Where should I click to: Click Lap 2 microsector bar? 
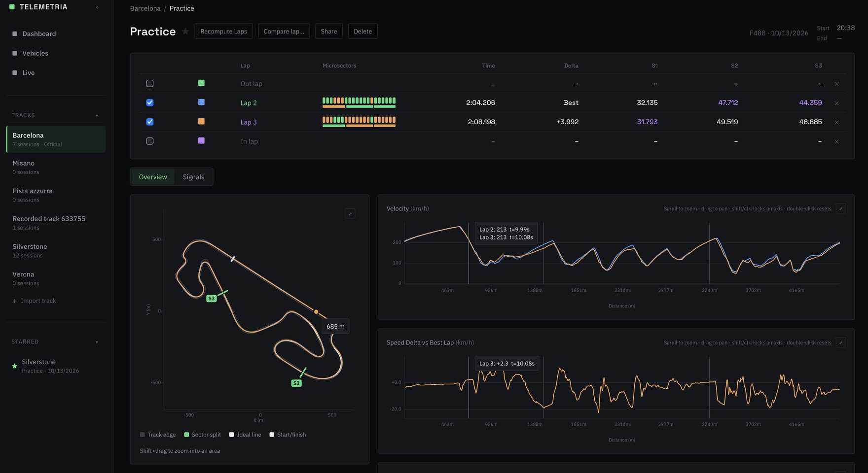359,102
